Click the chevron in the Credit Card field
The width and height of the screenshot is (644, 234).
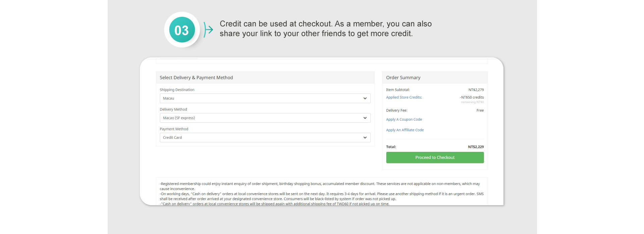coord(365,138)
